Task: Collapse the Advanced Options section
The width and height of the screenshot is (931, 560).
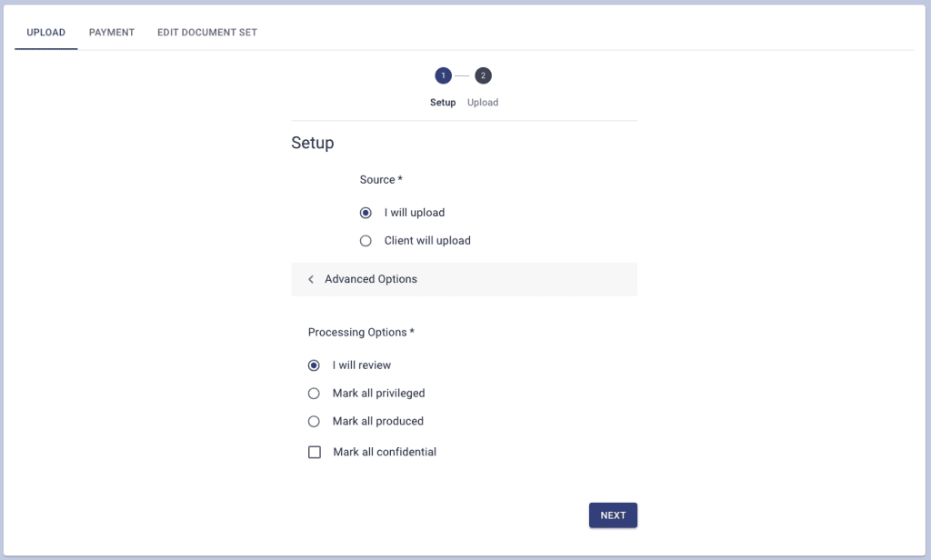Action: [371, 279]
